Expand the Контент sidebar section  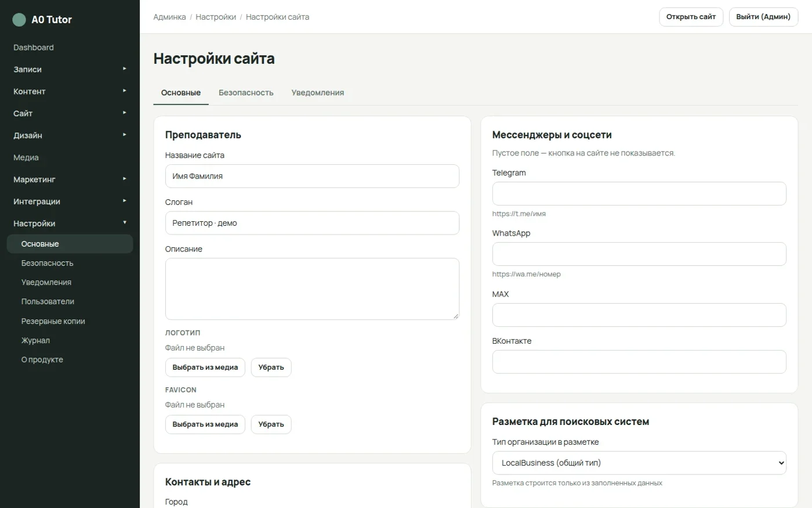click(70, 92)
